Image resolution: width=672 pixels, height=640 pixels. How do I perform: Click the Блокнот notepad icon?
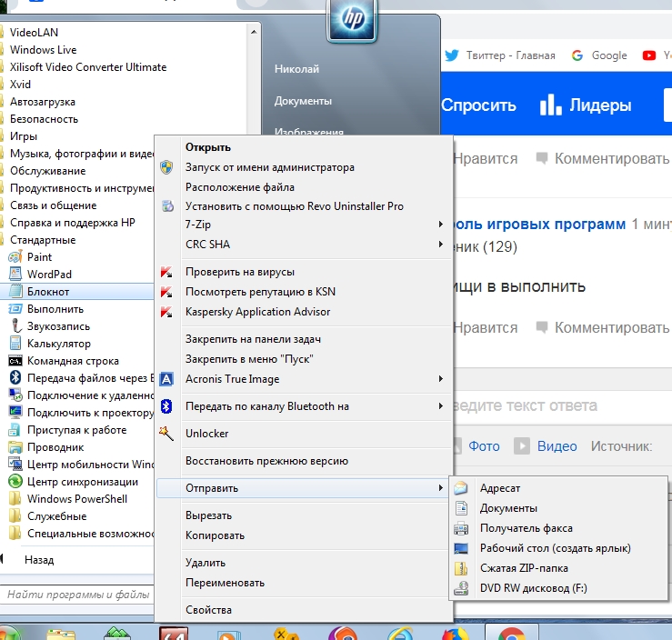pos(15,291)
